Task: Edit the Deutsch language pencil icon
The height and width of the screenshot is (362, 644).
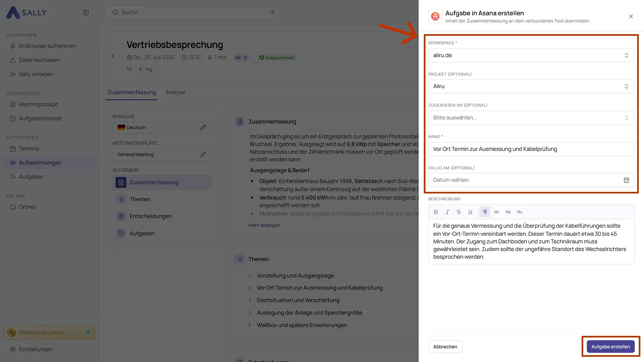Action: pos(203,128)
